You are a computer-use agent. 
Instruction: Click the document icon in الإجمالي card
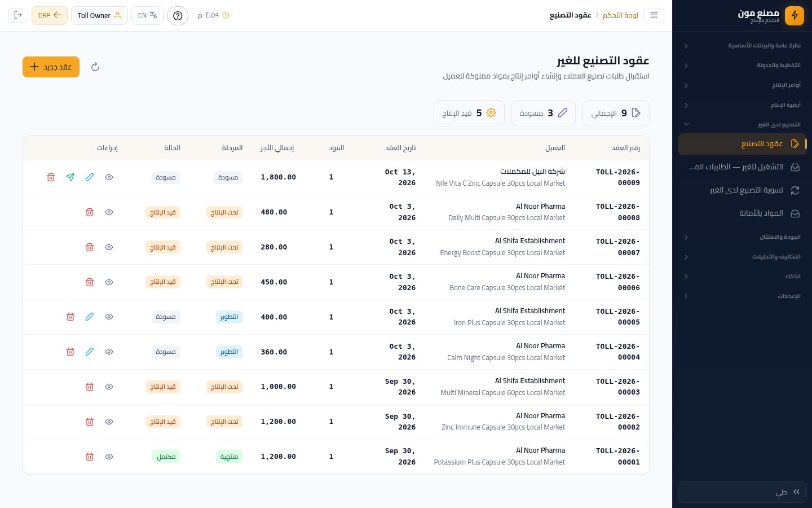click(636, 113)
